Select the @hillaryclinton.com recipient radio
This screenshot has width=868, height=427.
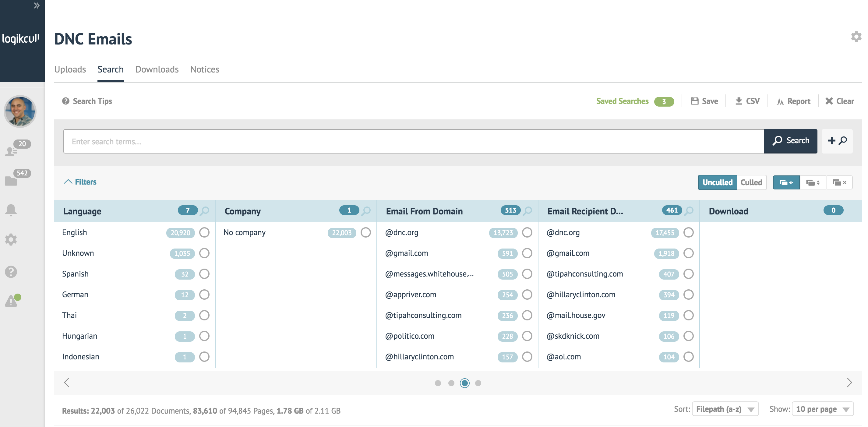coord(688,295)
